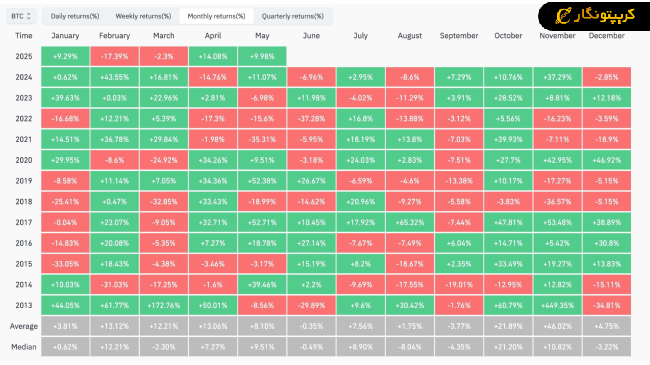Viewport: 650px width, 365px height.
Task: Select the Monthly returns(%) tab
Action: tap(216, 16)
